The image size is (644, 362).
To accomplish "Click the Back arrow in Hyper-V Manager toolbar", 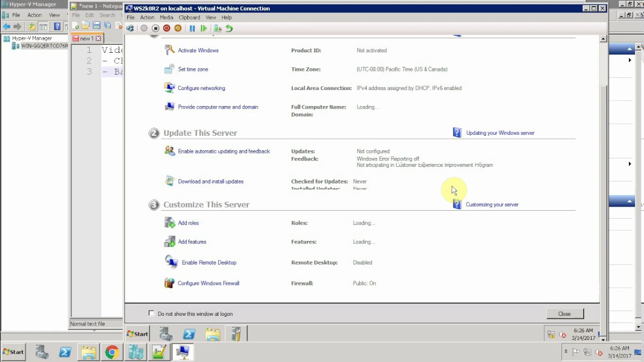I will coord(7,27).
